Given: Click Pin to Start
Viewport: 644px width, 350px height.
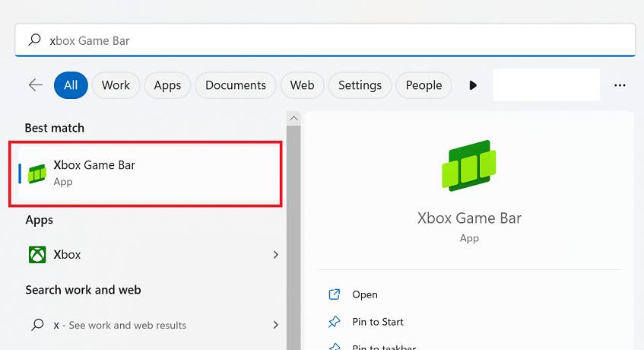Looking at the screenshot, I should coord(377,322).
